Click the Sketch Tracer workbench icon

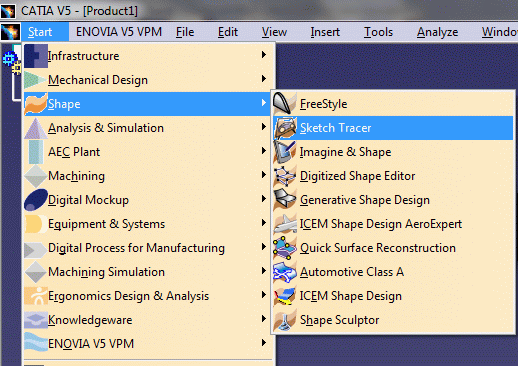(x=285, y=128)
